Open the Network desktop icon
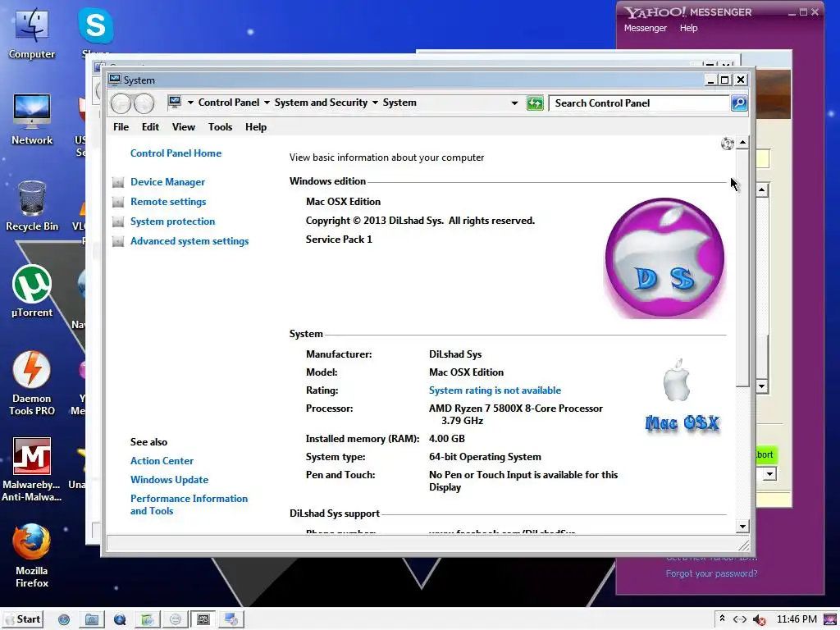The image size is (840, 630). click(32, 119)
